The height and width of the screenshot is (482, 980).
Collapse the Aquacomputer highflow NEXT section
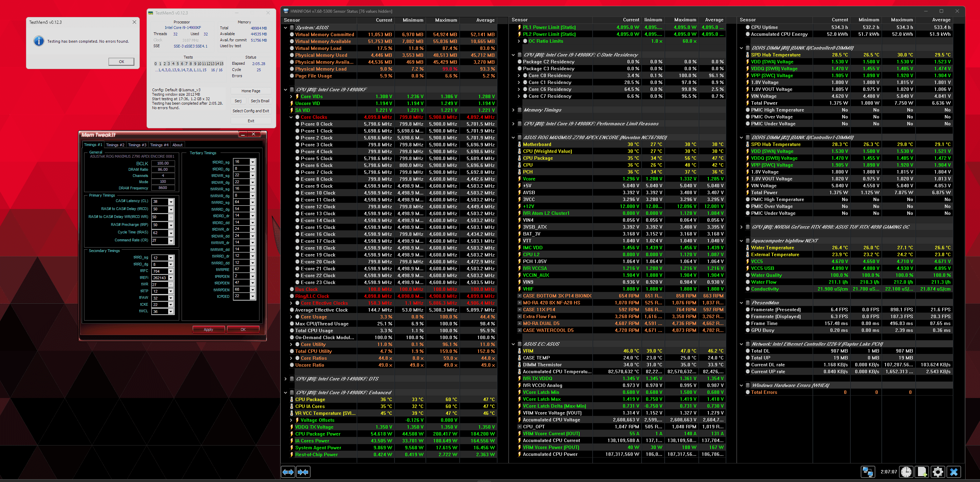(x=741, y=241)
